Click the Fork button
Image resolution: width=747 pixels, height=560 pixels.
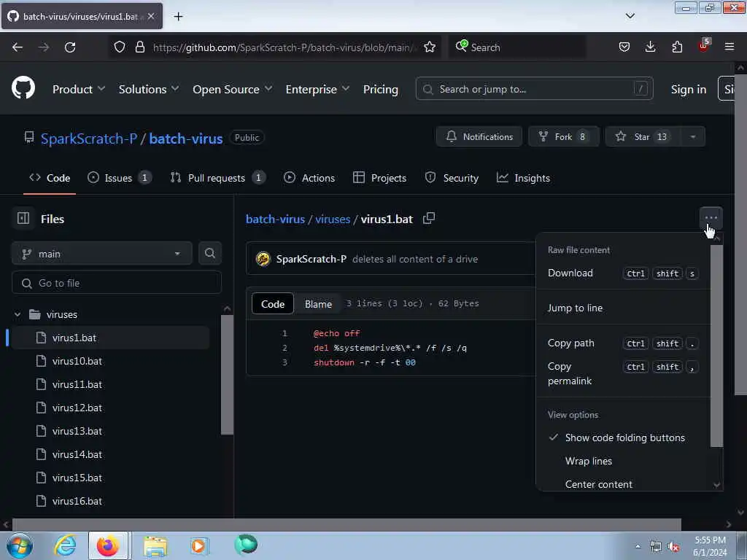[564, 136]
